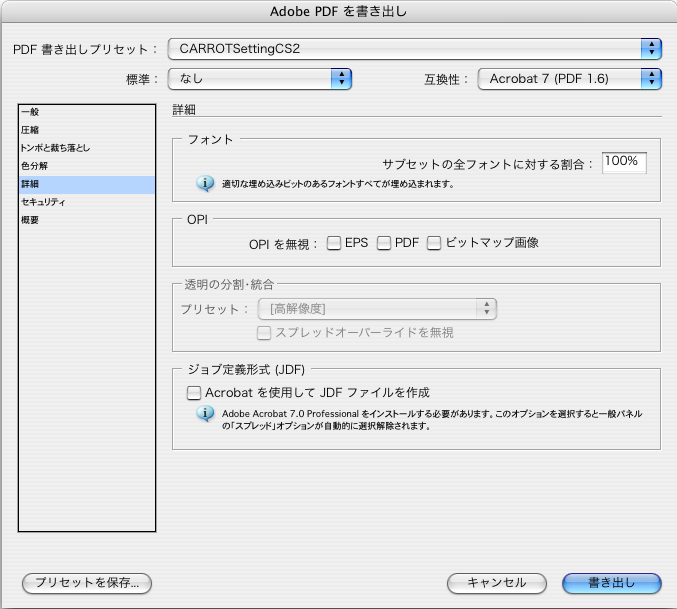Viewport: 677px width, 609px height.
Task: Click the キャンセル button
Action: pos(497,583)
